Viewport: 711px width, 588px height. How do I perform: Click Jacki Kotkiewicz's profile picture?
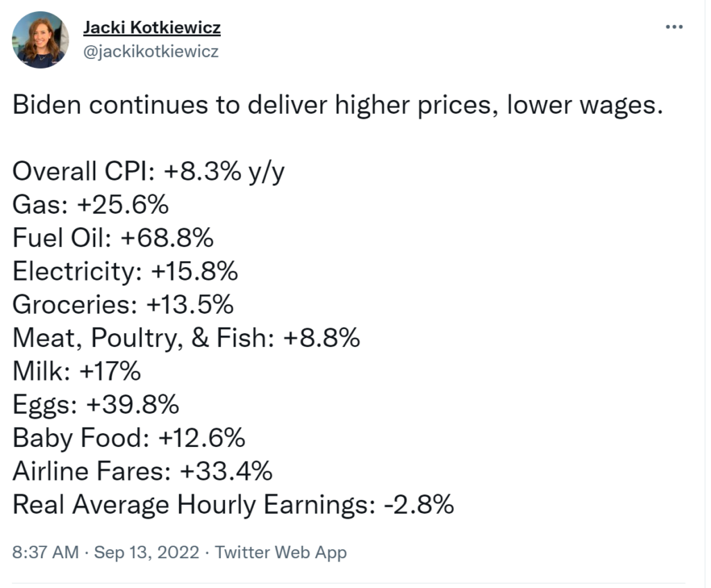point(40,40)
